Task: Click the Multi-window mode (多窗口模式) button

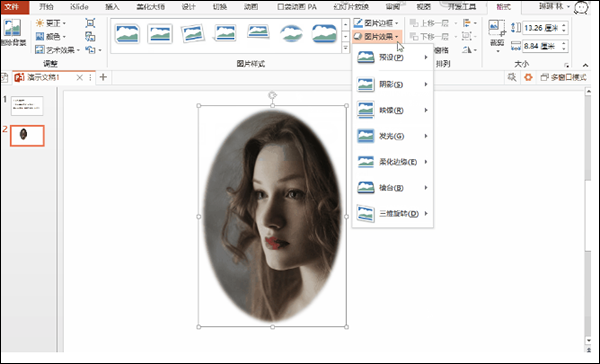Action: pos(563,77)
